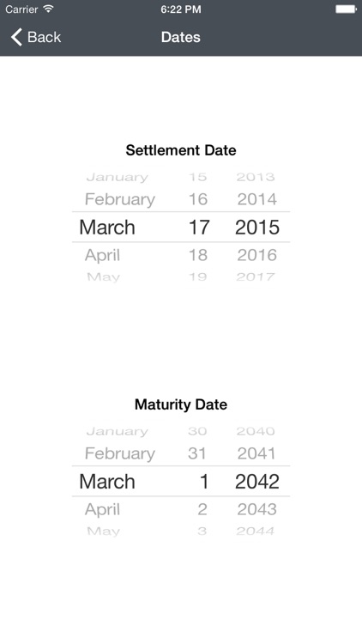The width and height of the screenshot is (362, 644).
Task: Pick year 2043 in Maturity Date picker
Action: (x=257, y=509)
